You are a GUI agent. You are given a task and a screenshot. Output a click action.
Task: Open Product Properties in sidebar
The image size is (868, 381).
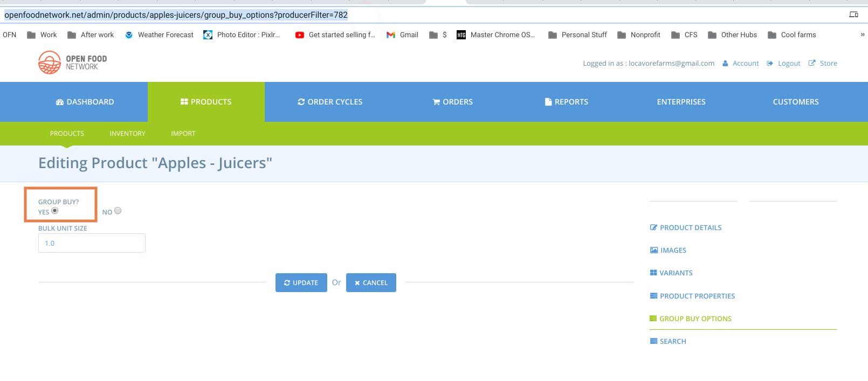[x=692, y=296]
